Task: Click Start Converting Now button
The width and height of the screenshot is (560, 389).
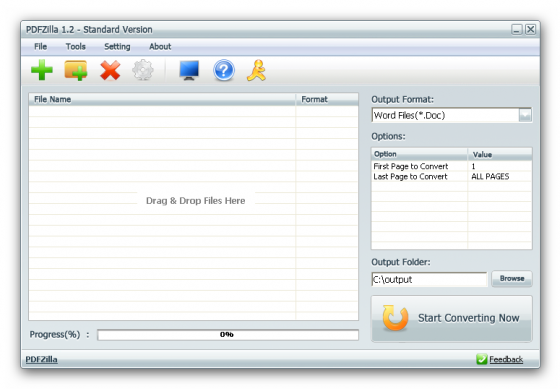Action: tap(452, 318)
